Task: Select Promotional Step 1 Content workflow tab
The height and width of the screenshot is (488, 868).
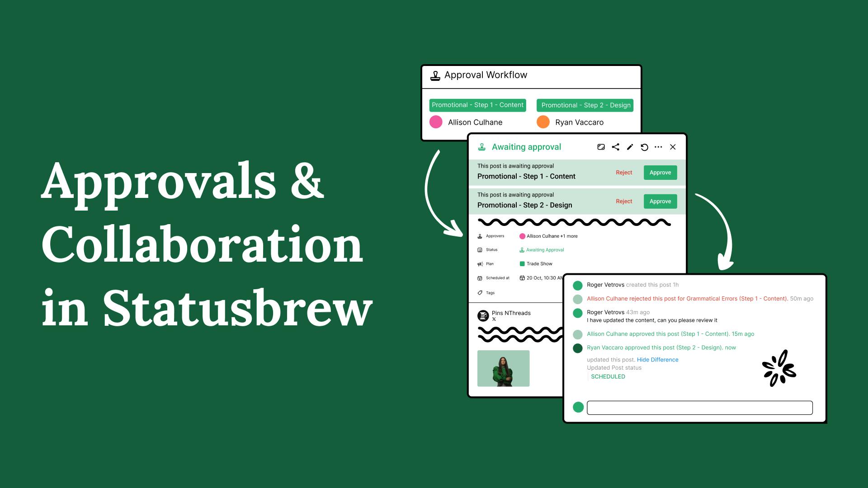Action: coord(476,105)
